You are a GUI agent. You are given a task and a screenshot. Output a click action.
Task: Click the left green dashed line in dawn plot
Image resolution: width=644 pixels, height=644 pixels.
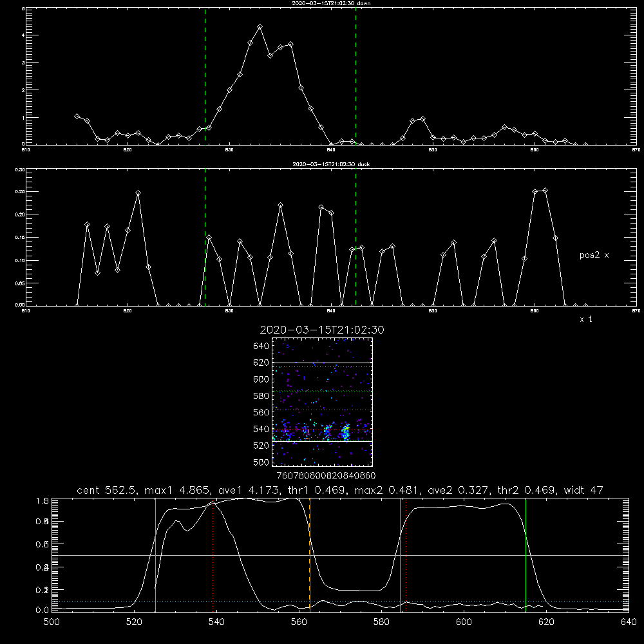point(205,76)
